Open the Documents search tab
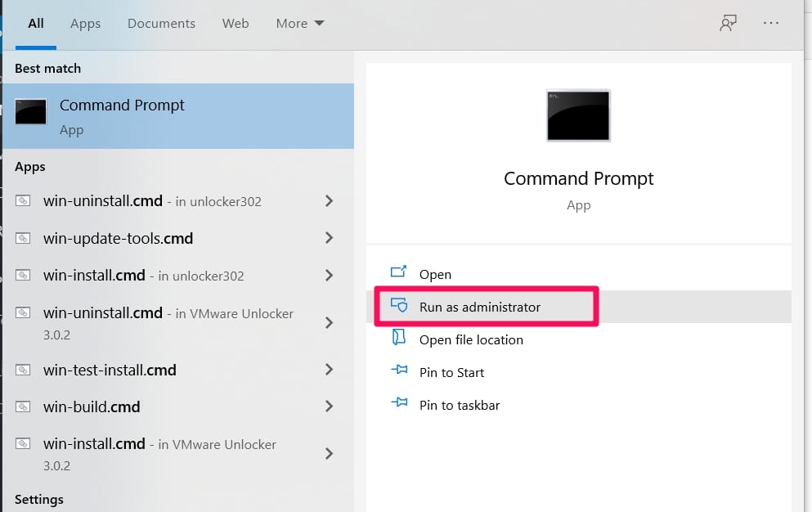The image size is (812, 512). (161, 24)
